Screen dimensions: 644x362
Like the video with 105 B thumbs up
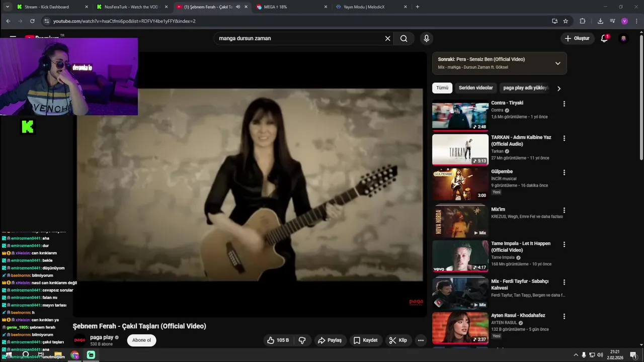point(278,340)
